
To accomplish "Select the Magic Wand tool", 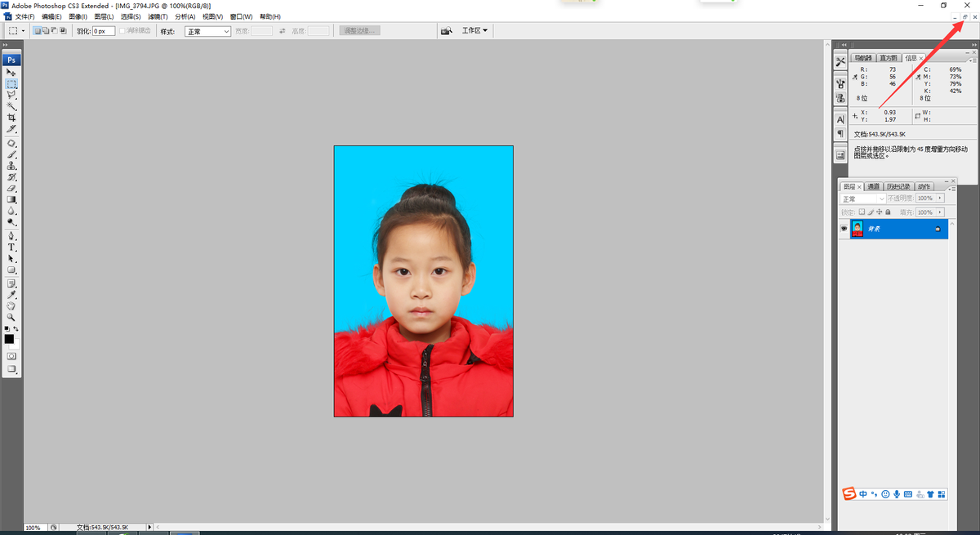I will click(11, 106).
